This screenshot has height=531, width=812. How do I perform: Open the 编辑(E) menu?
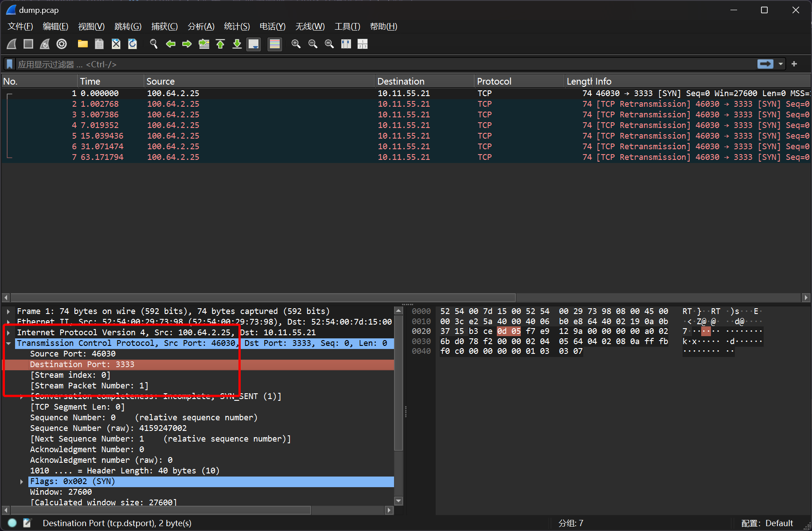tap(55, 27)
